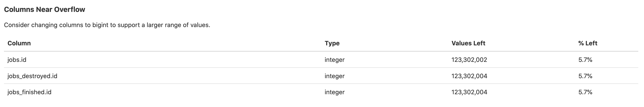644x107 pixels.
Task: Click the "Type" table header
Action: 332,43
